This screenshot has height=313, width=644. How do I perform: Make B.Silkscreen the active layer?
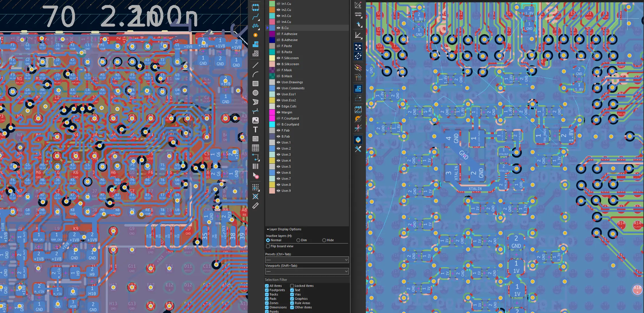[290, 64]
